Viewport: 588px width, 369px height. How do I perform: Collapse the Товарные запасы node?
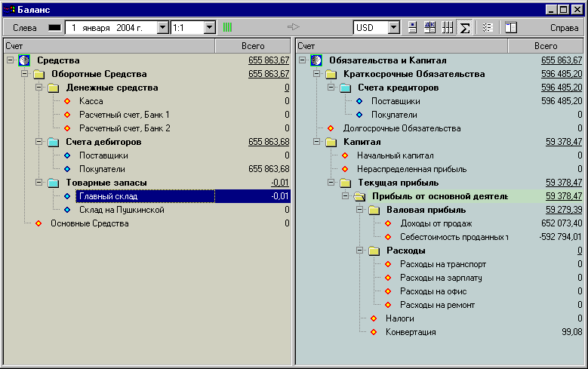click(x=38, y=183)
